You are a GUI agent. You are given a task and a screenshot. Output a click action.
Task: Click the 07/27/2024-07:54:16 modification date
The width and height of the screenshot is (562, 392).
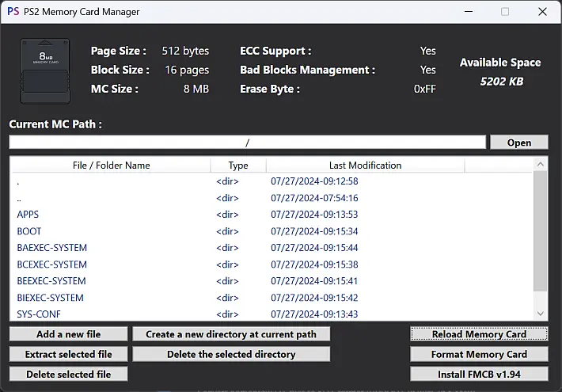(x=314, y=198)
